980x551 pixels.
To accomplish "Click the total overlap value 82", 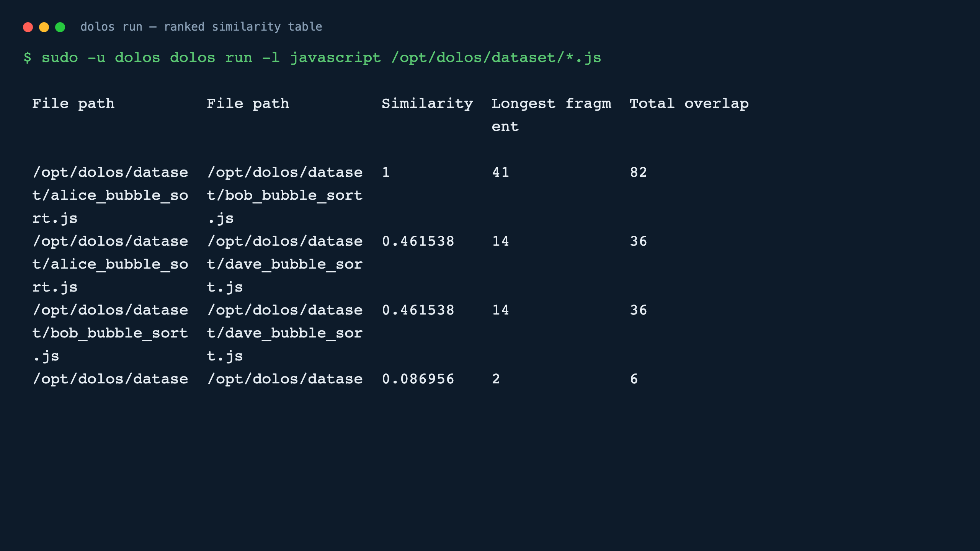I will (639, 172).
